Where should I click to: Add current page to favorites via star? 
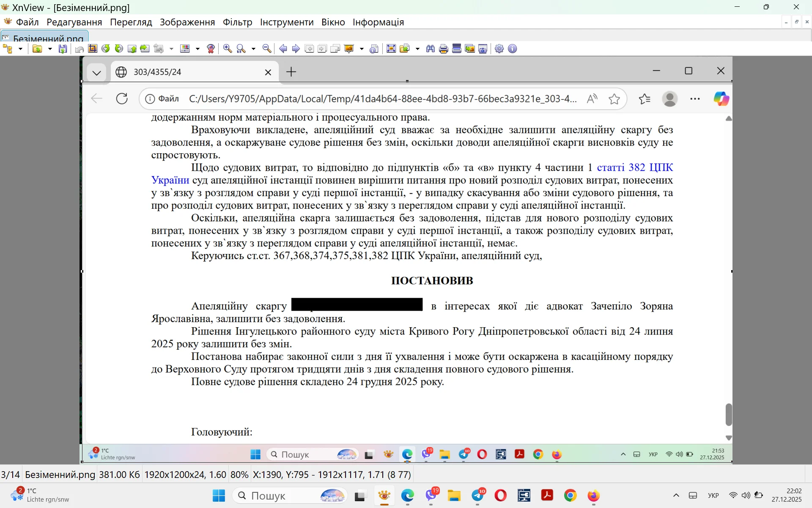614,99
